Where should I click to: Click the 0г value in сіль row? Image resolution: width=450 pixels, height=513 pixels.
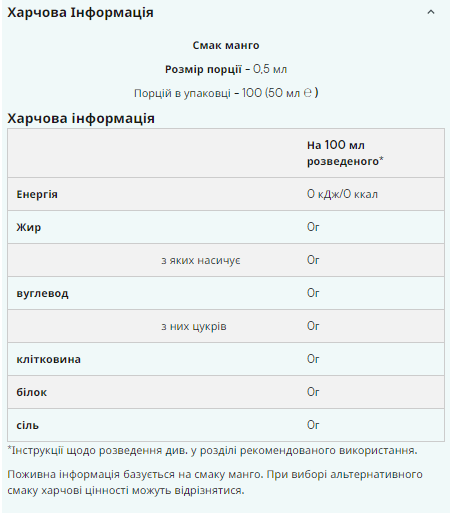click(x=313, y=425)
